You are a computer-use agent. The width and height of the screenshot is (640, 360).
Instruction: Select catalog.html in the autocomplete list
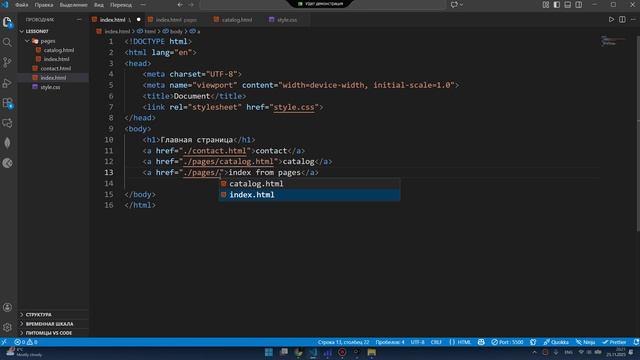click(309, 184)
